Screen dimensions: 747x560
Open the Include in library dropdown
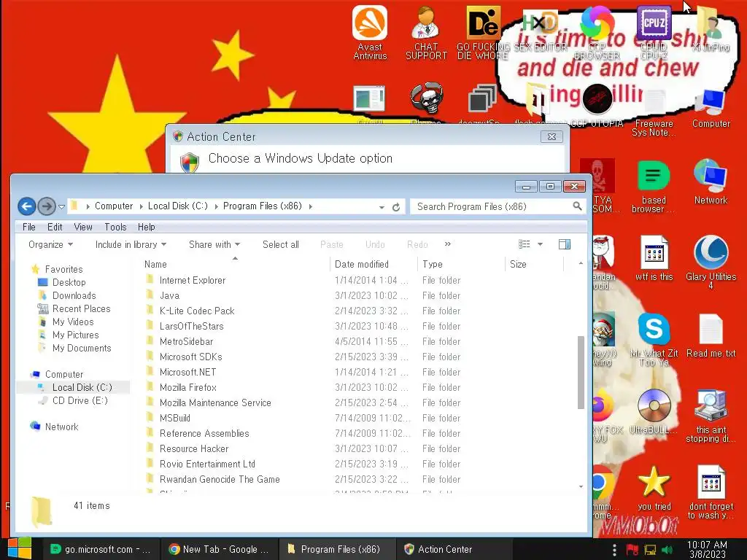click(x=131, y=244)
